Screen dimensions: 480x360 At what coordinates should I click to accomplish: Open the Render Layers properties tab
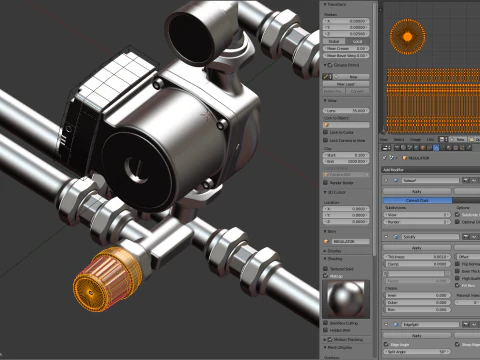pyautogui.click(x=403, y=148)
